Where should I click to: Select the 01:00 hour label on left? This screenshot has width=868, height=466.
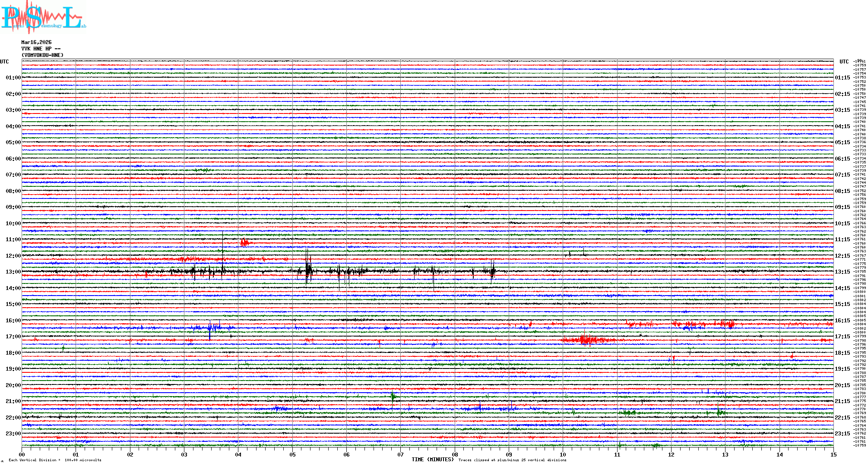point(13,78)
